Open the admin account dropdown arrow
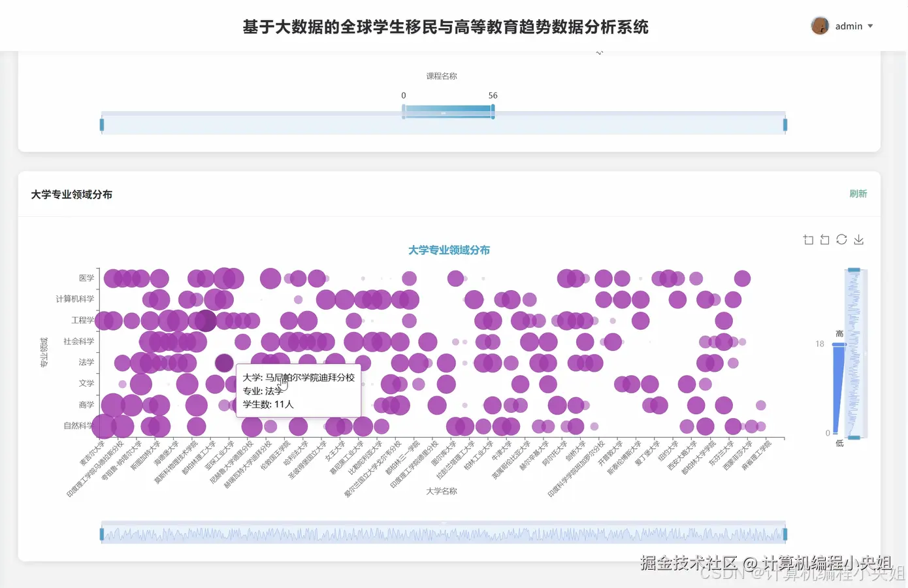 870,26
